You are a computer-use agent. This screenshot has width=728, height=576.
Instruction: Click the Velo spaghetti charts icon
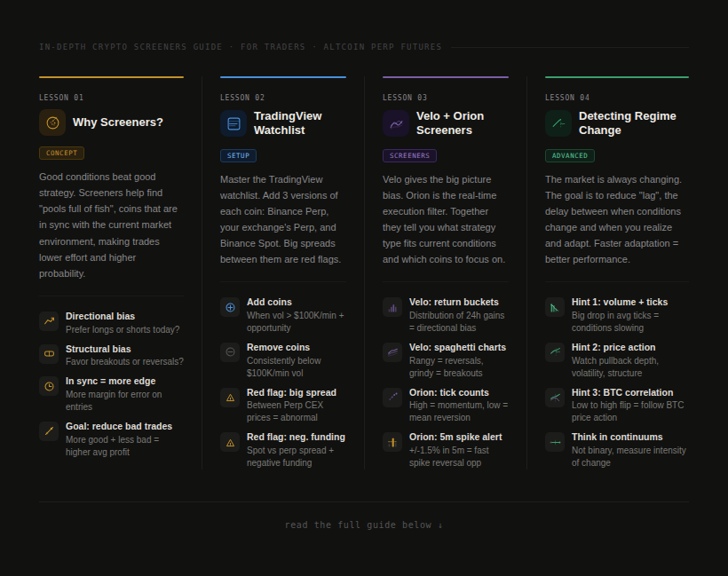[x=392, y=352]
